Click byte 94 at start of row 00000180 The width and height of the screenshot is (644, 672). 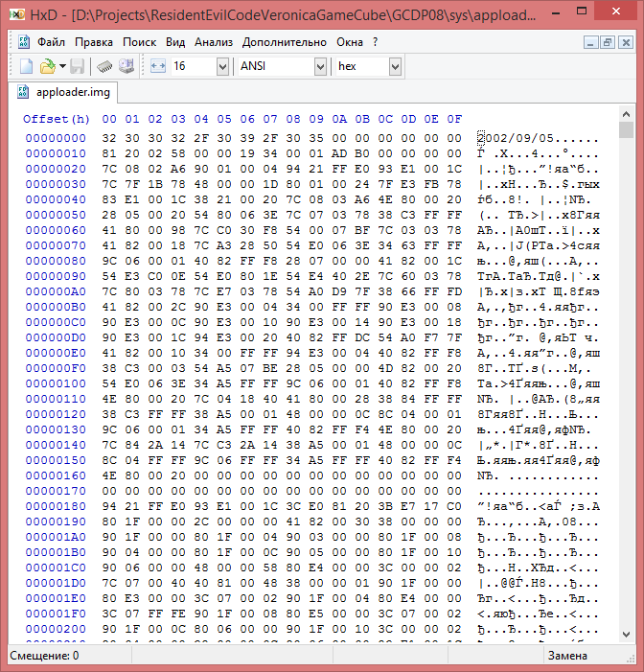[109, 506]
